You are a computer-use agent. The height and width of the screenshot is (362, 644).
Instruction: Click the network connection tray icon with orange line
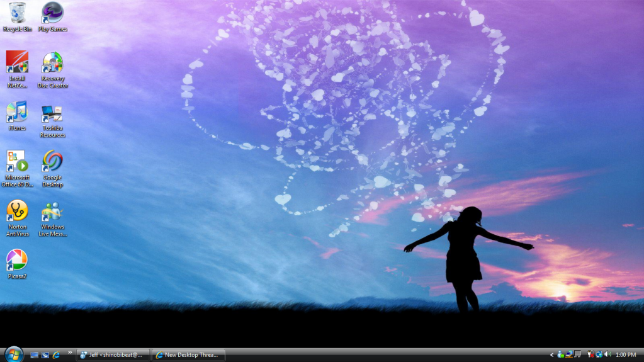pos(569,354)
